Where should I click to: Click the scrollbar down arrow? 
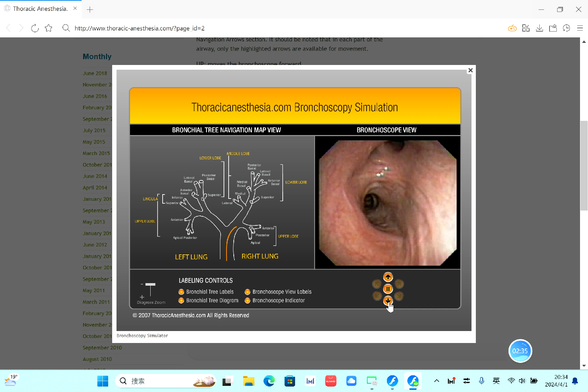point(584,366)
